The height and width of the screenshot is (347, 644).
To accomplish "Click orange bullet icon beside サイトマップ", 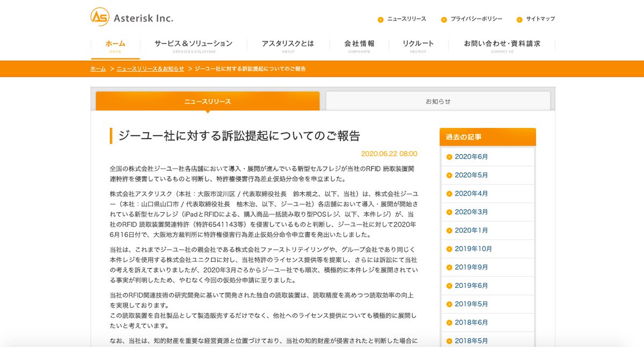I will pyautogui.click(x=519, y=19).
